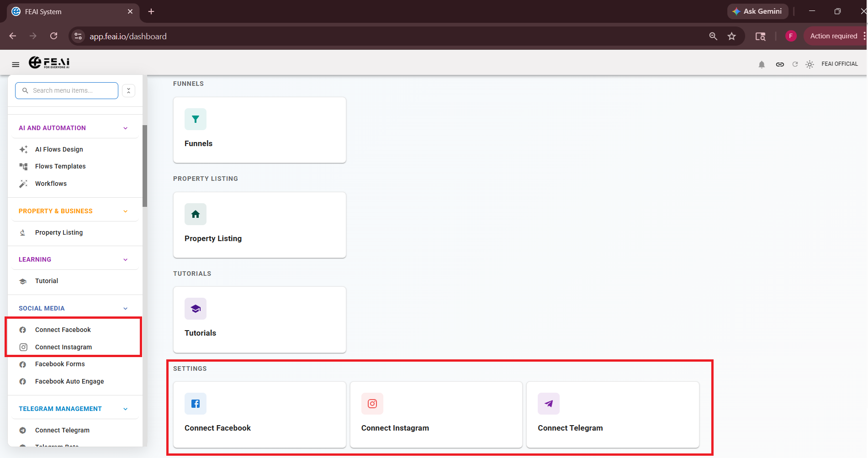Screen dimensions: 868x458
Task: Click the header refresh icon beside the sun
Action: [795, 64]
